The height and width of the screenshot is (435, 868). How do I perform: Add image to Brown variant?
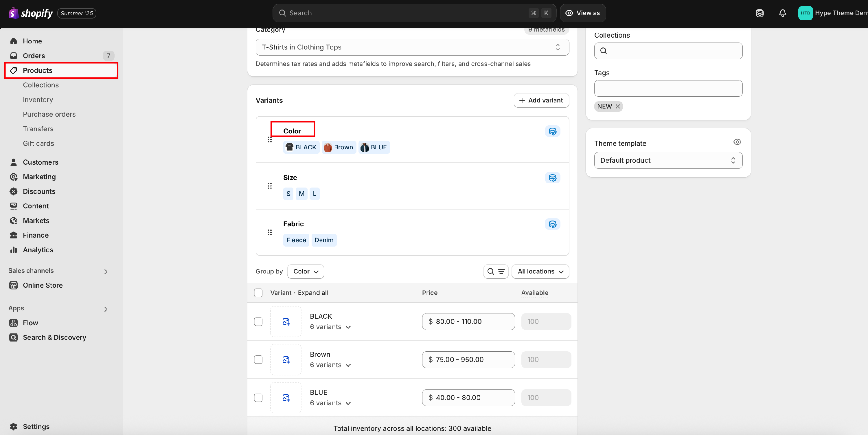(286, 360)
